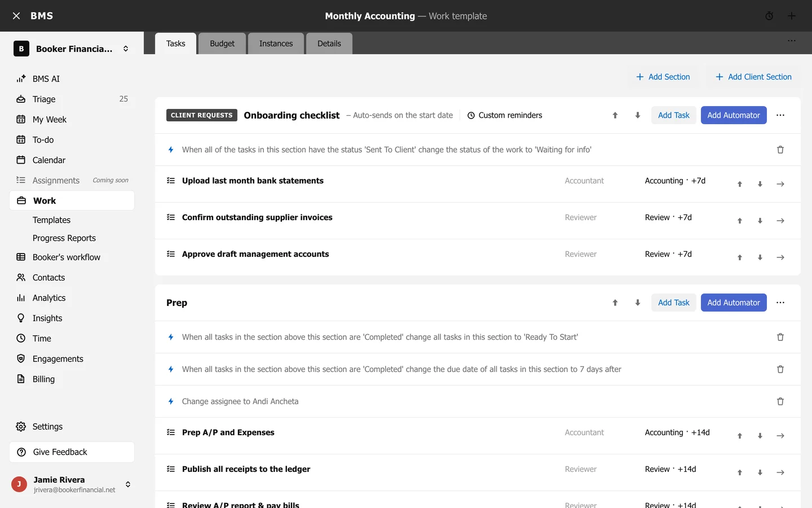The height and width of the screenshot is (508, 812).
Task: Select the Tasks tab
Action: tap(176, 43)
